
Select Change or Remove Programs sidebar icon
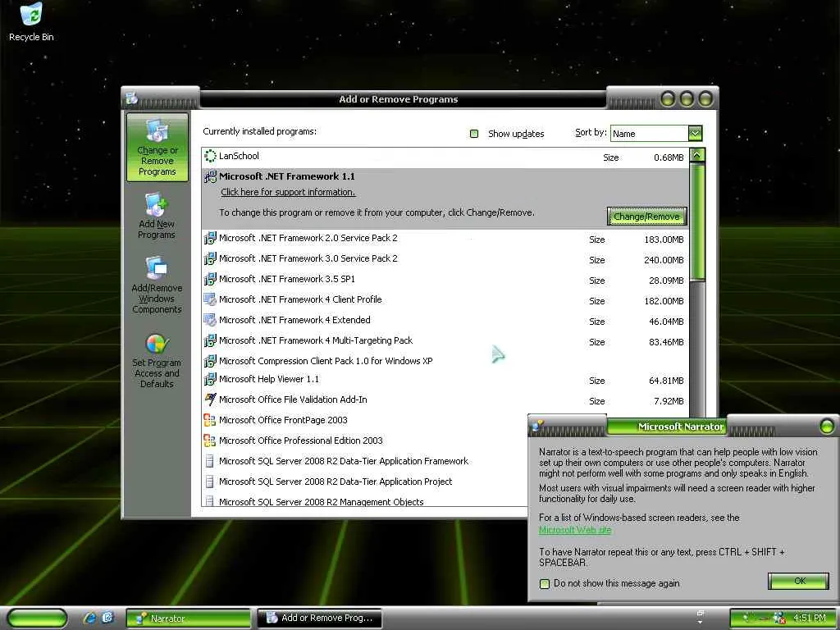click(157, 147)
